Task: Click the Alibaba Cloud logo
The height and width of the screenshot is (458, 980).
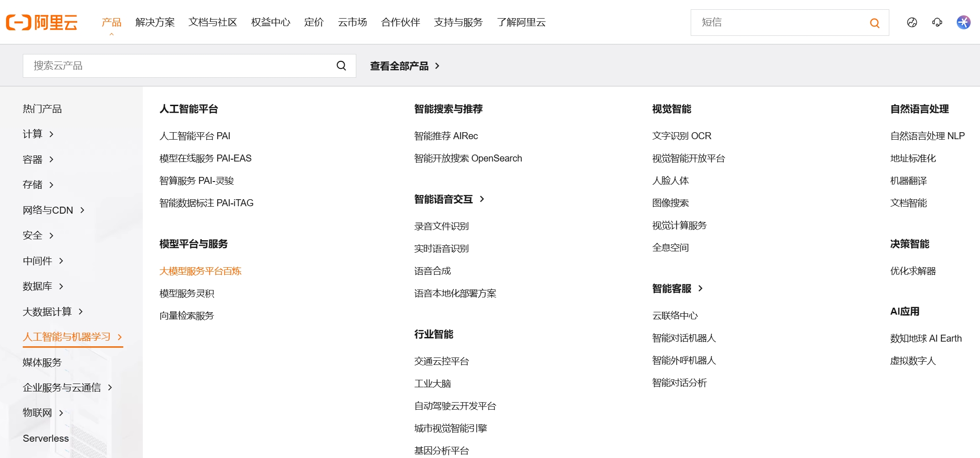Action: point(42,22)
